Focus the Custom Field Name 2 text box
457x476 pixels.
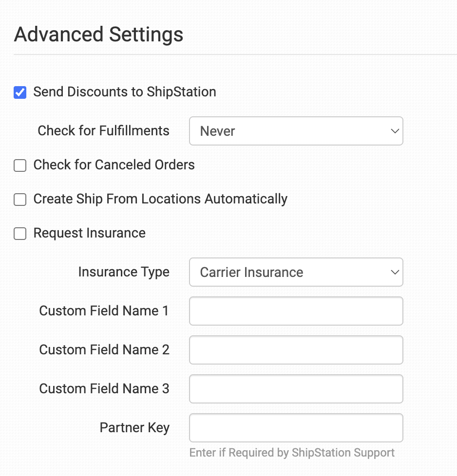point(296,350)
